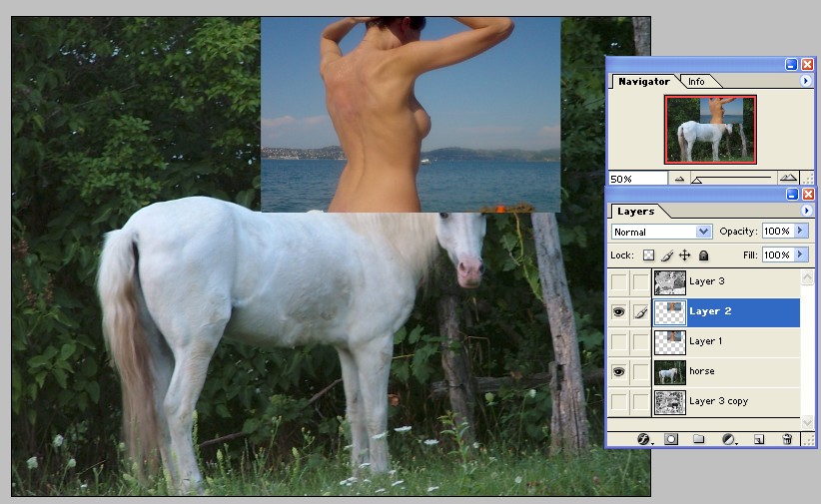Click the Fill value field

point(777,254)
